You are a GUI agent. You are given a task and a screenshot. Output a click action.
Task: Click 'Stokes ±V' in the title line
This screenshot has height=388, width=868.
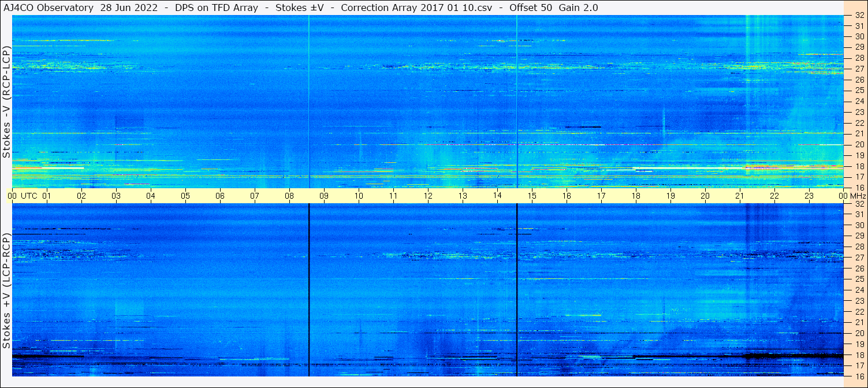[x=300, y=8]
